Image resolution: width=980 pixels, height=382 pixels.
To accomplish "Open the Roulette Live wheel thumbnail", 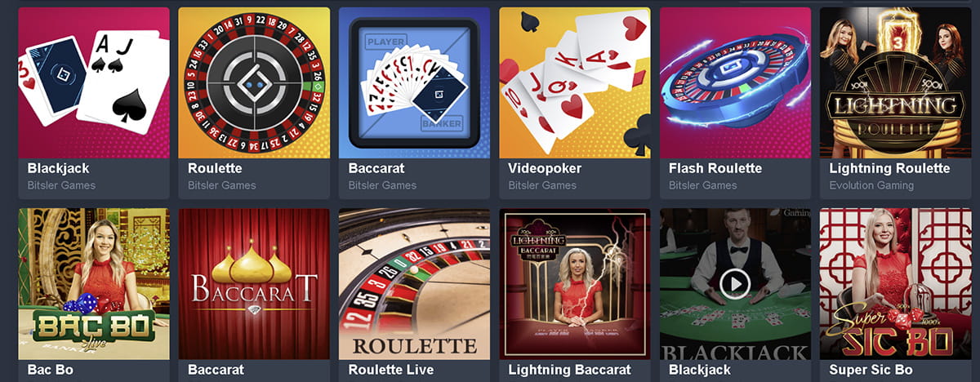I will click(x=414, y=284).
